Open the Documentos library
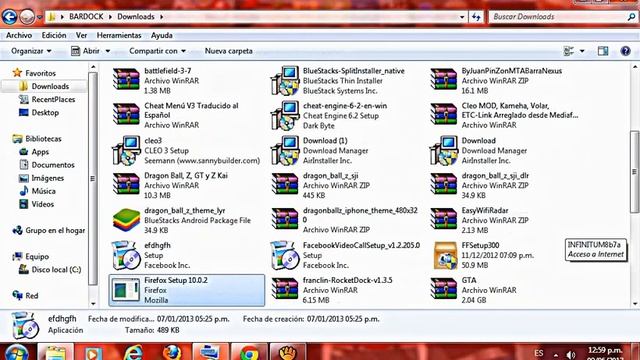640x360 pixels. 53,165
